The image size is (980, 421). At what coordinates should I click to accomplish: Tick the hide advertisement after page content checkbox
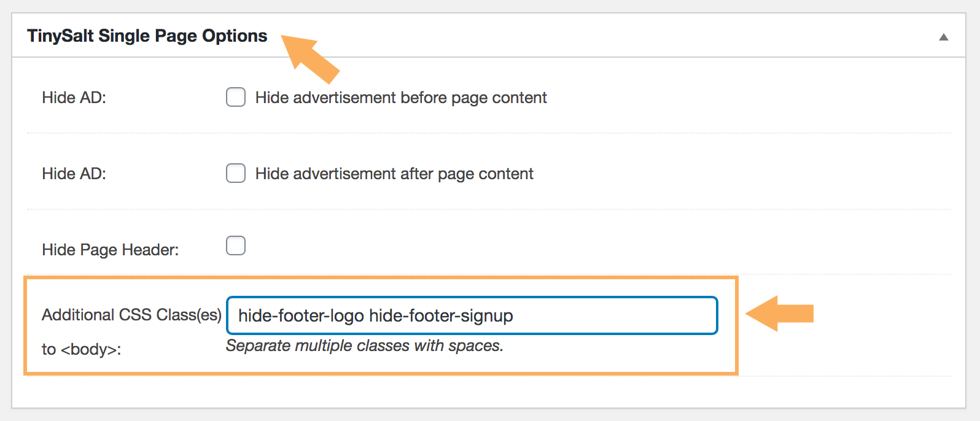point(236,174)
